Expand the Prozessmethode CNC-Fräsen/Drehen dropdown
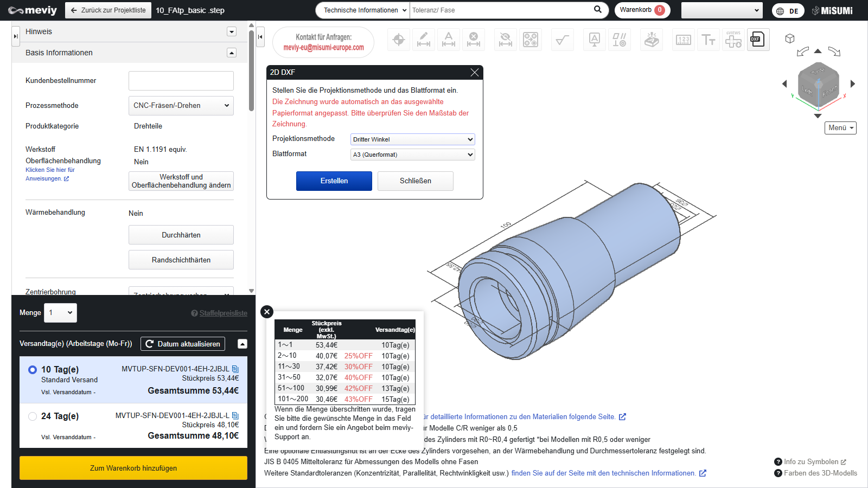 [x=181, y=106]
